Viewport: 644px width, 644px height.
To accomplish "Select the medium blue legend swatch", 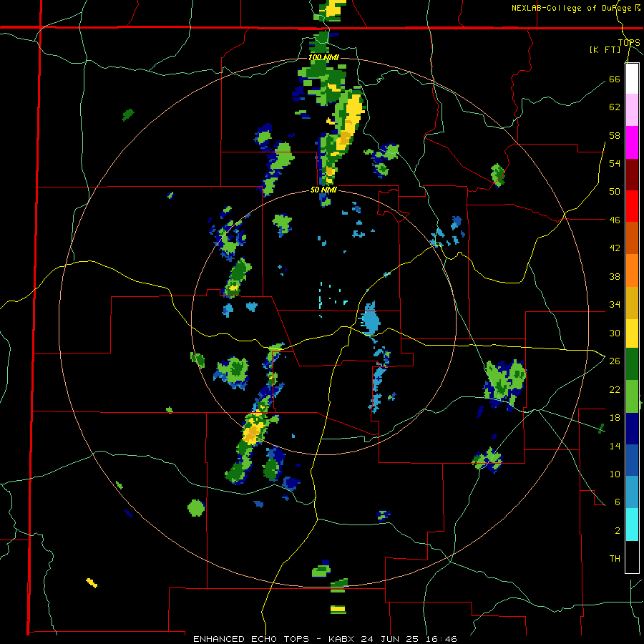I will click(x=632, y=460).
